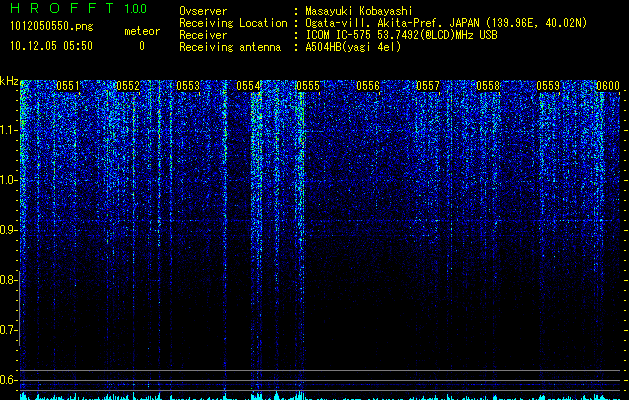This screenshot has height=400, width=629.
Task: Click the 0559 time marker
Action: pyautogui.click(x=548, y=86)
